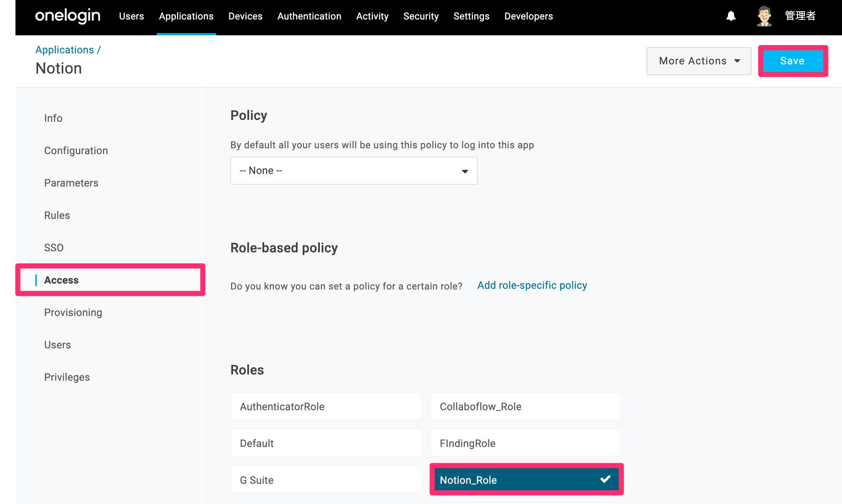Image resolution: width=842 pixels, height=504 pixels.
Task: Toggle the FIndingRole role
Action: pyautogui.click(x=526, y=443)
